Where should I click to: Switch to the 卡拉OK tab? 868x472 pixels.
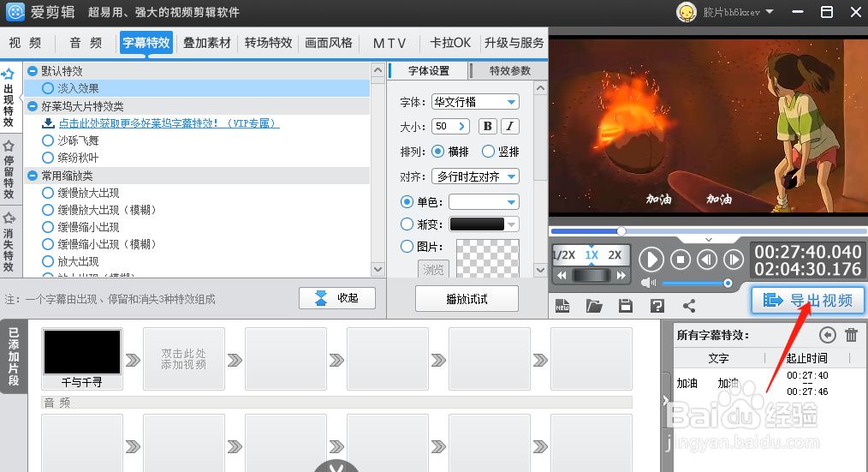[450, 43]
